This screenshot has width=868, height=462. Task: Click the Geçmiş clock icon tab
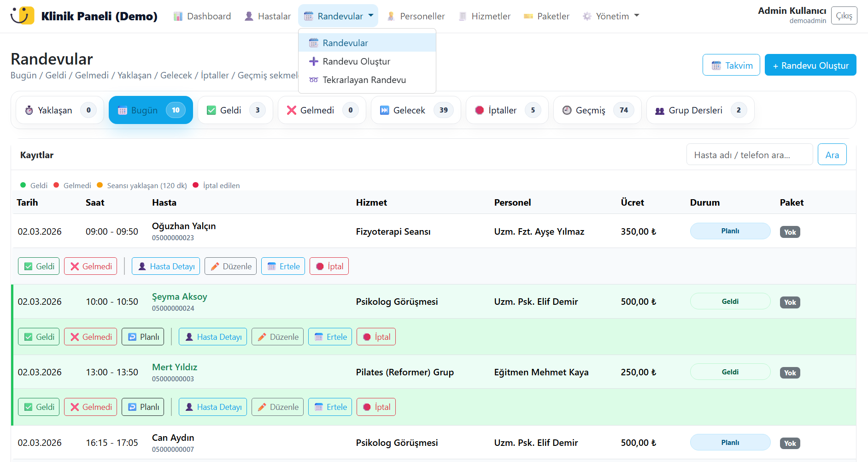tap(597, 110)
